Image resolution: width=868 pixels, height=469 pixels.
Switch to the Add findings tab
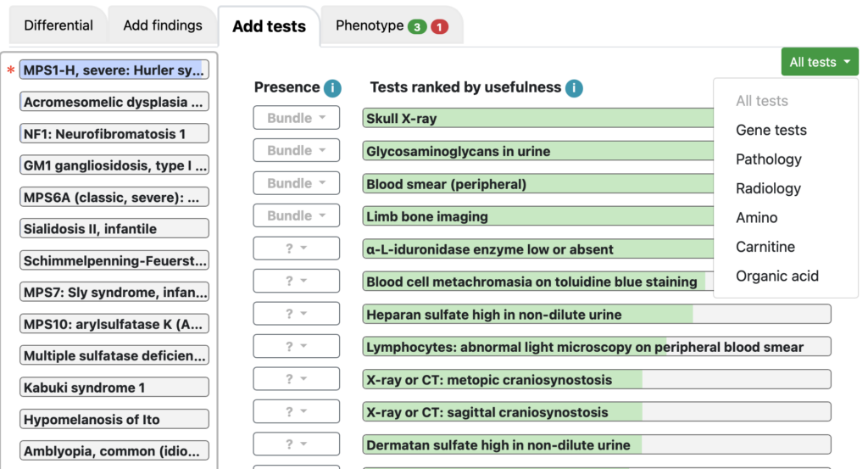coord(162,25)
